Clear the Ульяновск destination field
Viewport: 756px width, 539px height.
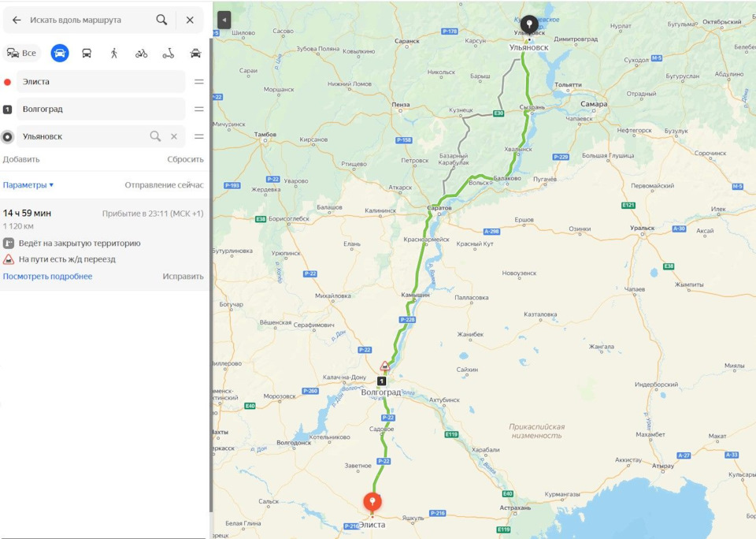coord(174,136)
